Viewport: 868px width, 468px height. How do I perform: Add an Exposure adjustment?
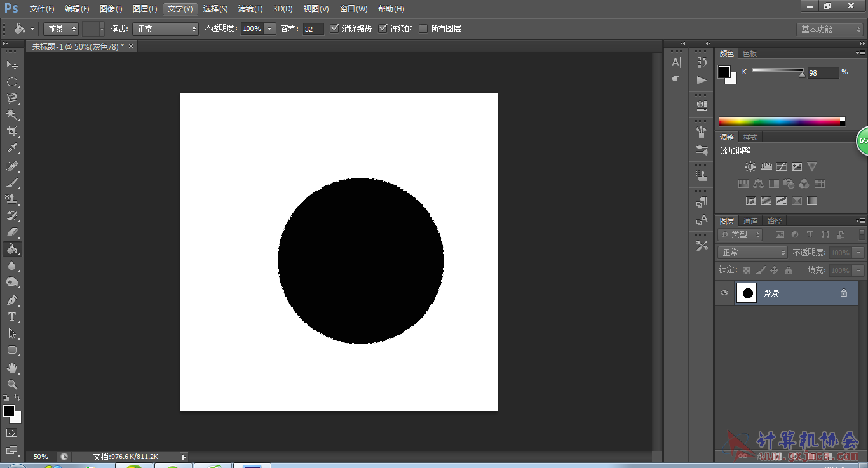(797, 167)
